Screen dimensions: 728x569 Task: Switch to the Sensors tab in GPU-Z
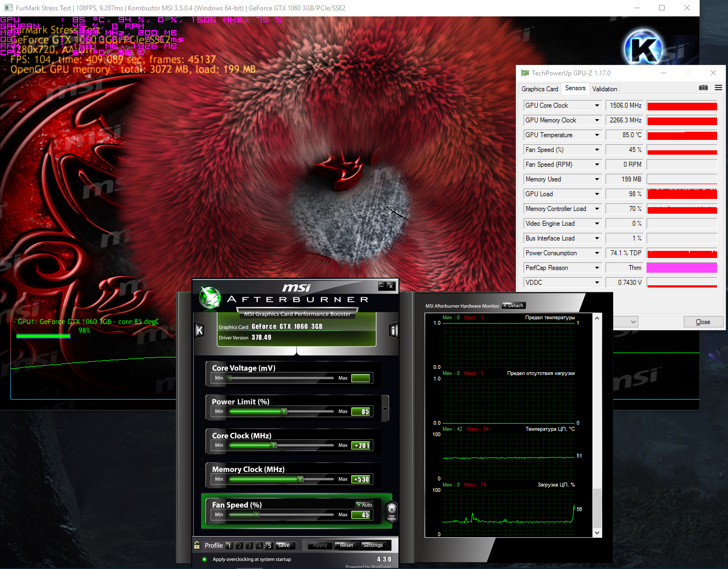click(575, 88)
